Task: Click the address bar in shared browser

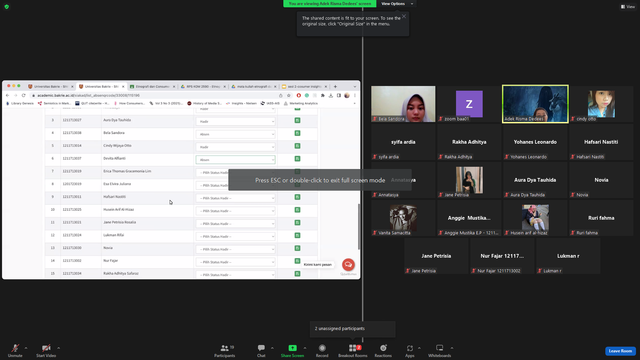Action: tap(155, 96)
